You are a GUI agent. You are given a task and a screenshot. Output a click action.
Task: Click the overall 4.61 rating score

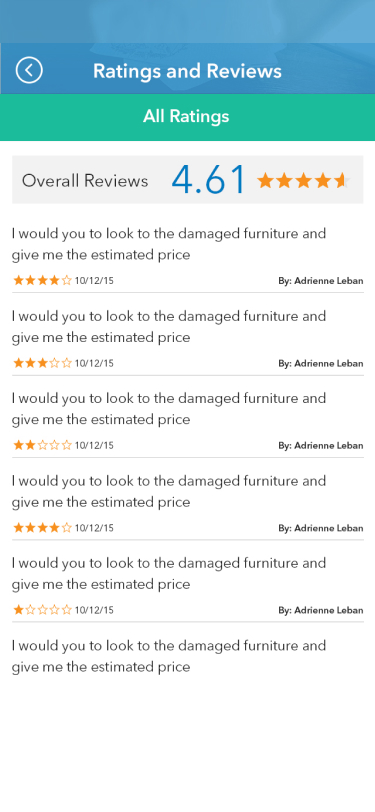(x=208, y=180)
